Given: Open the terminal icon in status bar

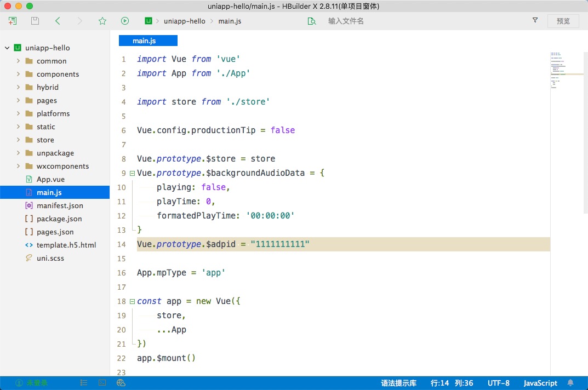Looking at the screenshot, I should [102, 383].
